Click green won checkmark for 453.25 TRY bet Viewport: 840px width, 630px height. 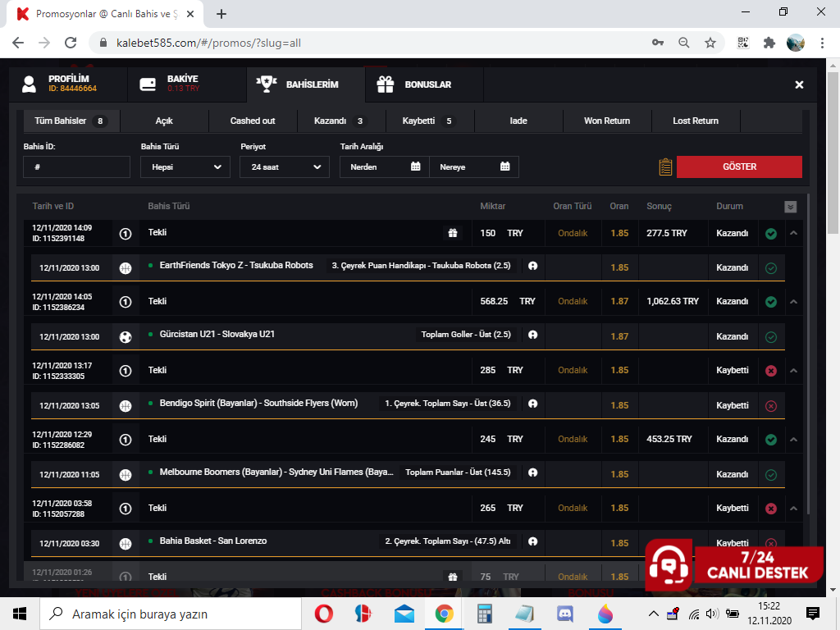point(771,440)
